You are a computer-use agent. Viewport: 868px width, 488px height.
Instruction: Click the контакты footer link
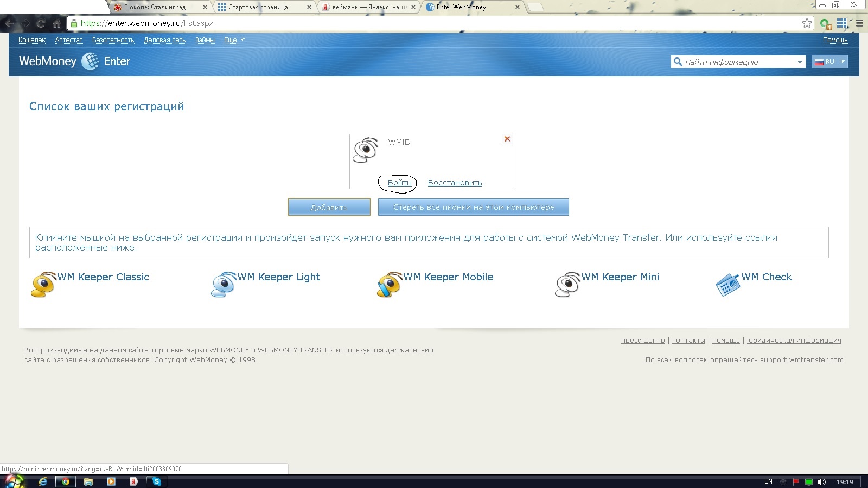(x=688, y=341)
